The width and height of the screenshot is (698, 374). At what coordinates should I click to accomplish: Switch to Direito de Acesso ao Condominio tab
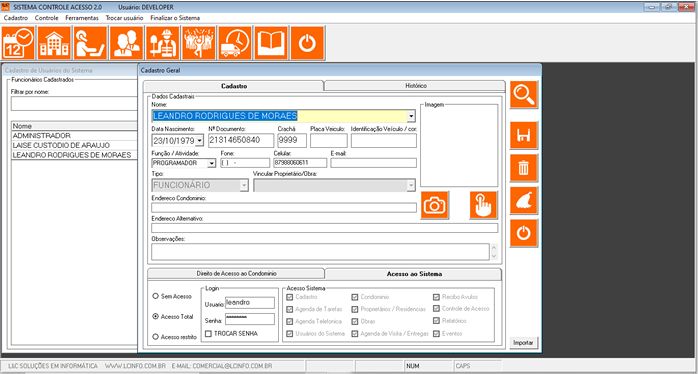[236, 273]
